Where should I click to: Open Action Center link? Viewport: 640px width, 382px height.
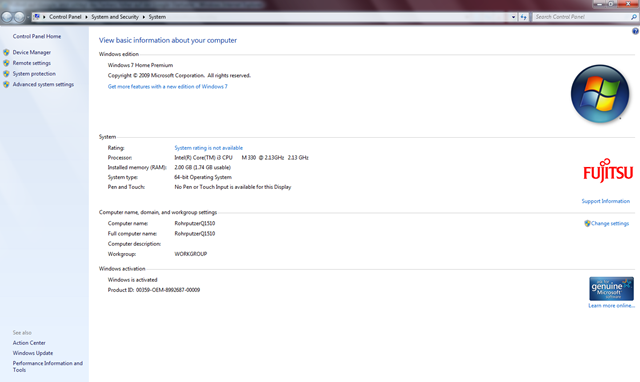[29, 343]
